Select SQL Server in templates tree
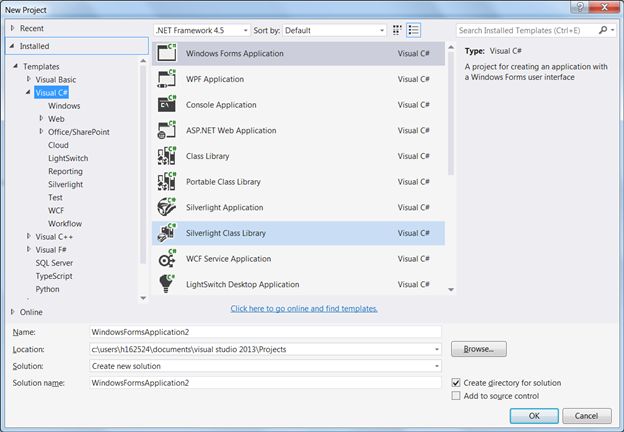Image resolution: width=624 pixels, height=432 pixels. pyautogui.click(x=54, y=263)
